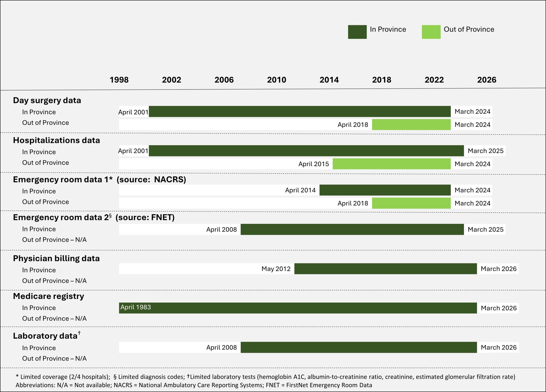
Task: Click the Hospitalizations In Province dark bar
Action: pos(306,151)
